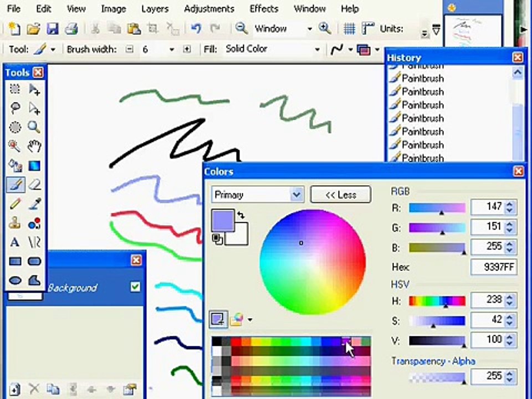This screenshot has height=399, width=532.
Task: Open the Primary color selector dropdown
Action: [296, 195]
